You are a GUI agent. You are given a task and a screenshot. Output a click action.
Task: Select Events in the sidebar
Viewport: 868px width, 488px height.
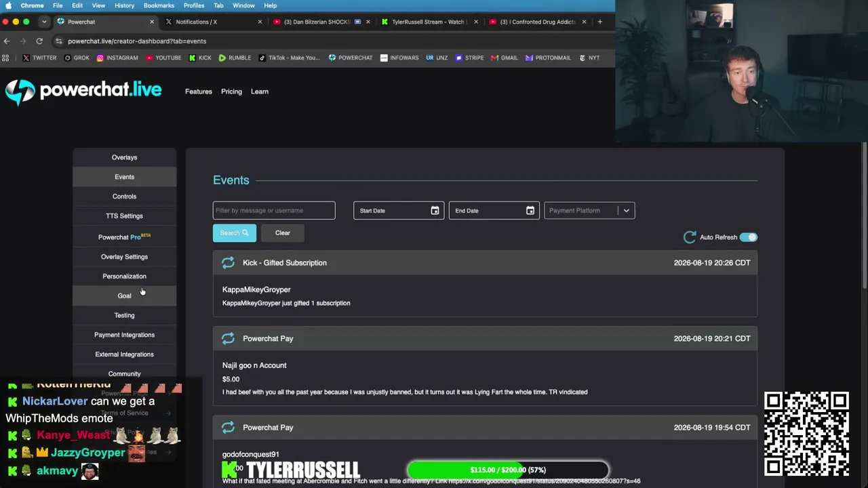(124, 177)
